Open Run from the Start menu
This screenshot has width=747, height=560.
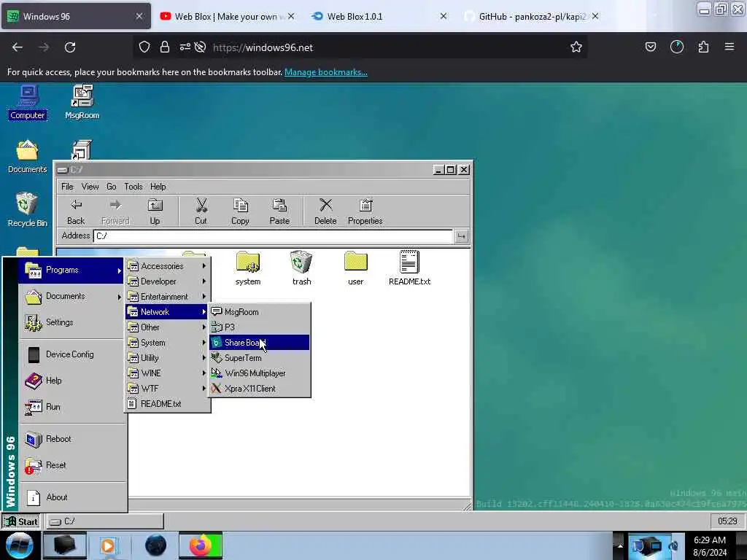[71, 407]
